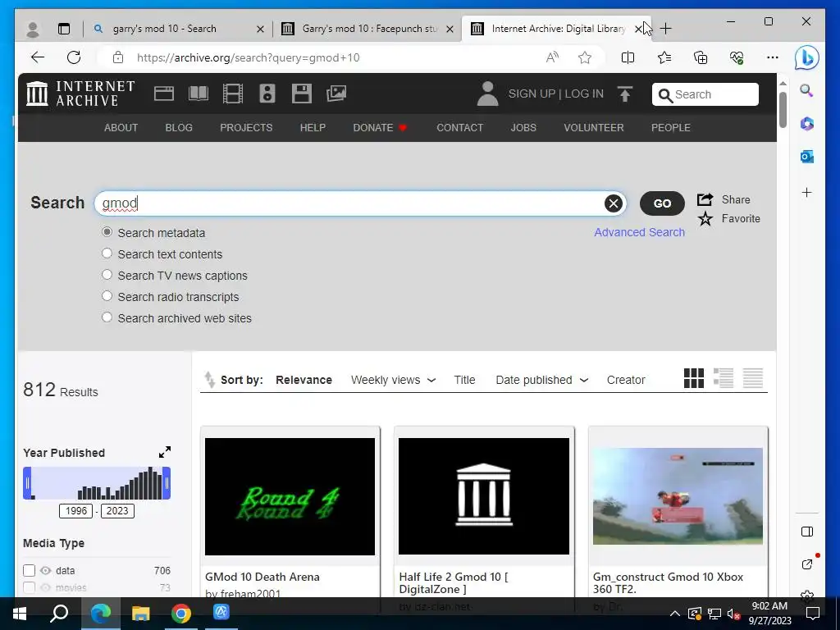Open the ABOUT menu item
The width and height of the screenshot is (840, 630).
[121, 127]
